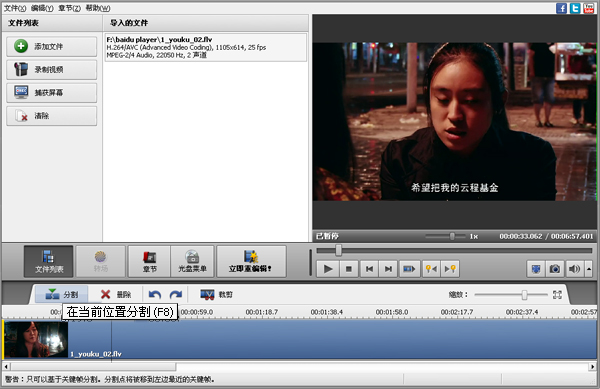Click the play button in preview controls

click(328, 269)
